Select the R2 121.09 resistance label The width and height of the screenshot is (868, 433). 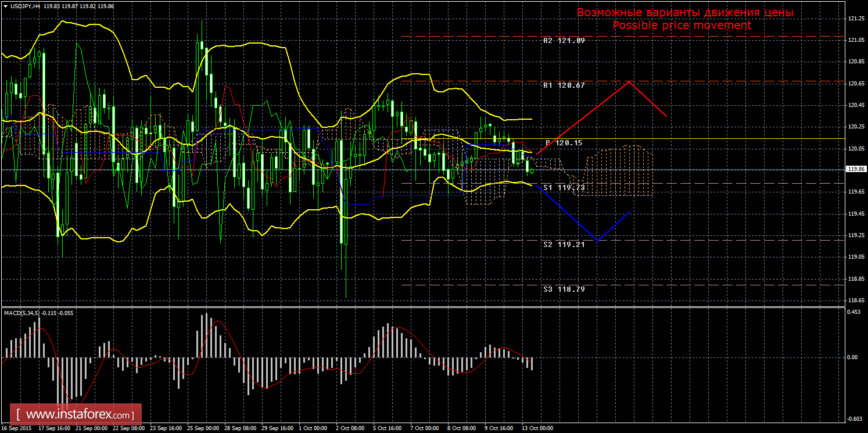coord(564,41)
